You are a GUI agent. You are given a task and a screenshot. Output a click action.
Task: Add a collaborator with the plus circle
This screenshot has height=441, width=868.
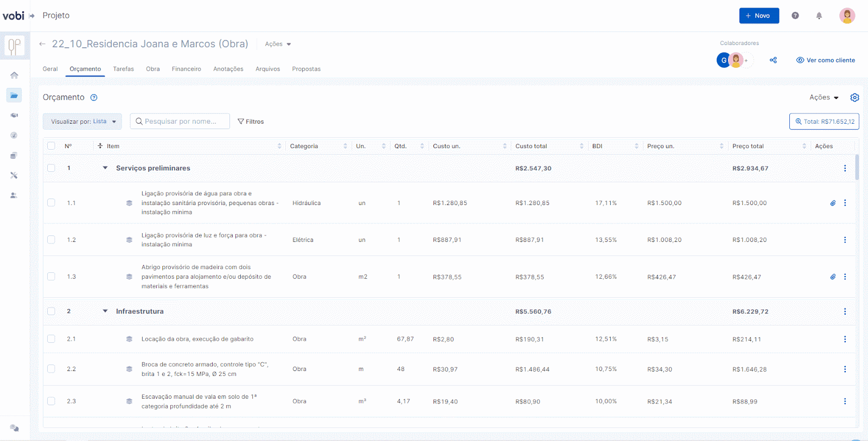(x=746, y=60)
